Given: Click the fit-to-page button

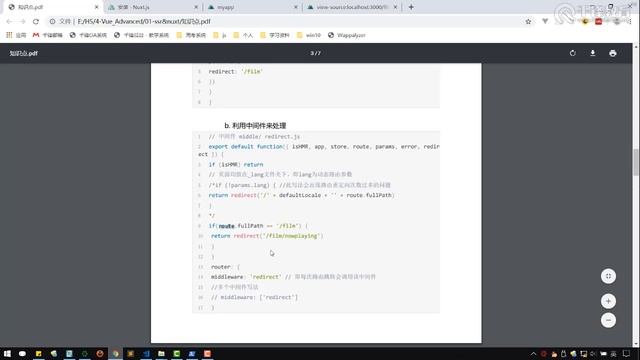Looking at the screenshot, I should point(608,276).
